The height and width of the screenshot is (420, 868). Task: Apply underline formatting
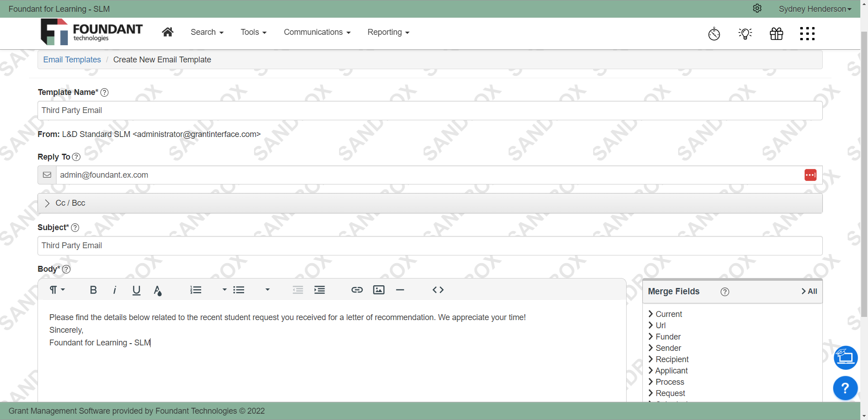click(136, 290)
